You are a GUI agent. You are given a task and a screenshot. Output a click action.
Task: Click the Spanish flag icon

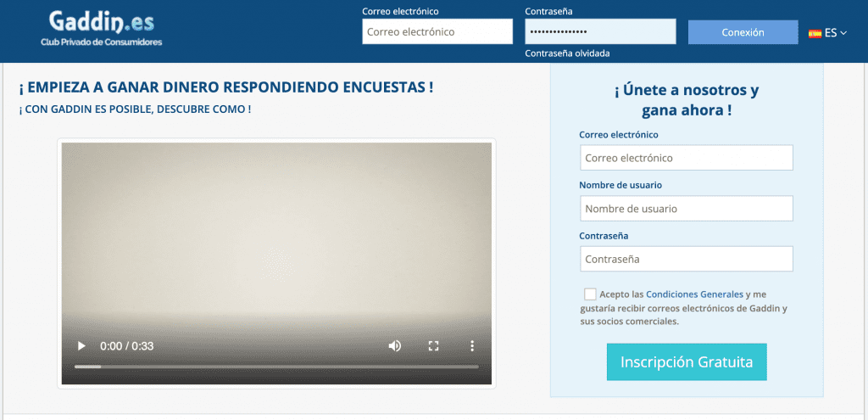[815, 33]
